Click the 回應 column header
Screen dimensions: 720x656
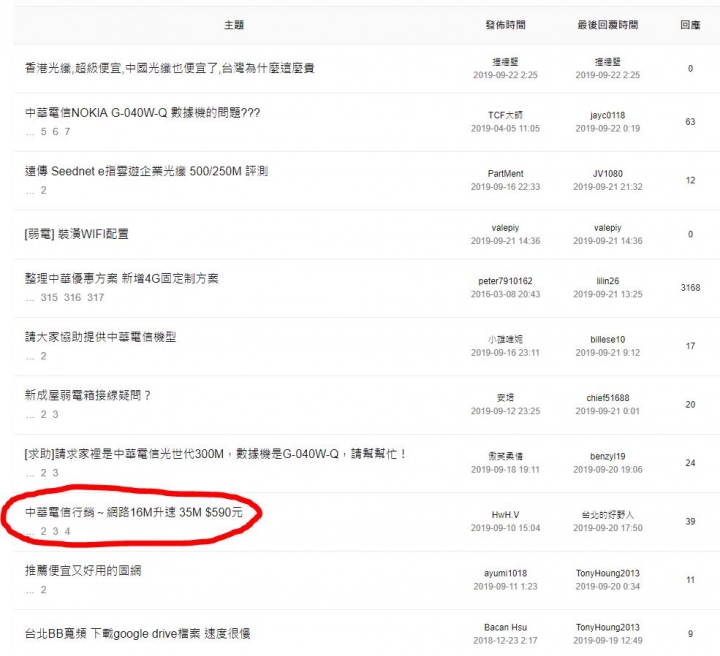point(690,25)
